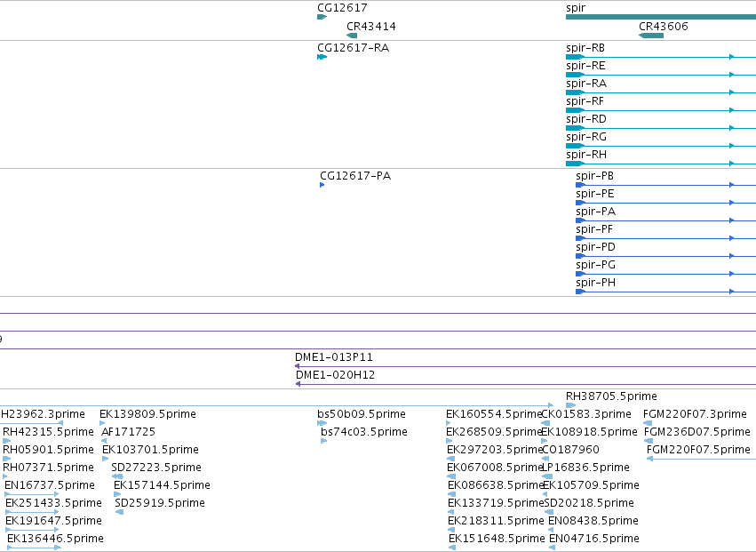Click the EK268509.5prime EST label
The image size is (756, 552).
(x=494, y=432)
